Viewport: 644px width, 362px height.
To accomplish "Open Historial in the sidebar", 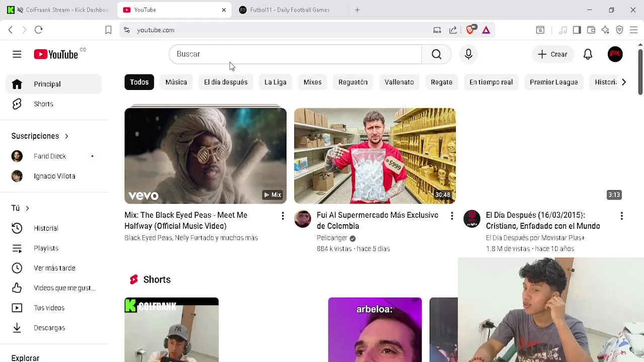I will (x=54, y=228).
